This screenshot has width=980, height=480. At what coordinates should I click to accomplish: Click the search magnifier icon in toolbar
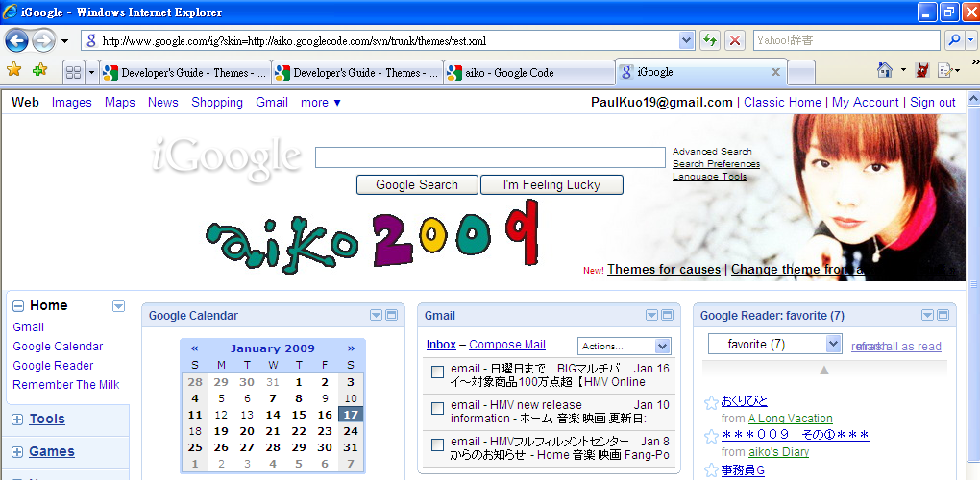[x=954, y=40]
